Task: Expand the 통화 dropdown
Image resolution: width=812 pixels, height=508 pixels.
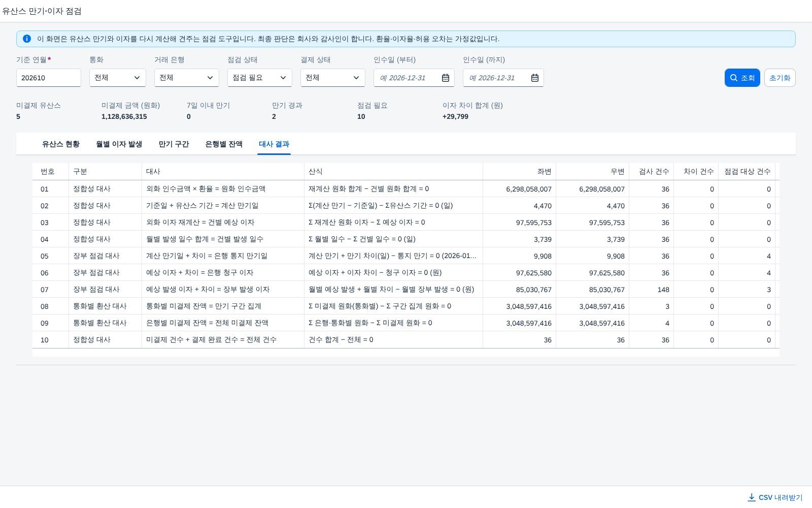Action: (118, 78)
